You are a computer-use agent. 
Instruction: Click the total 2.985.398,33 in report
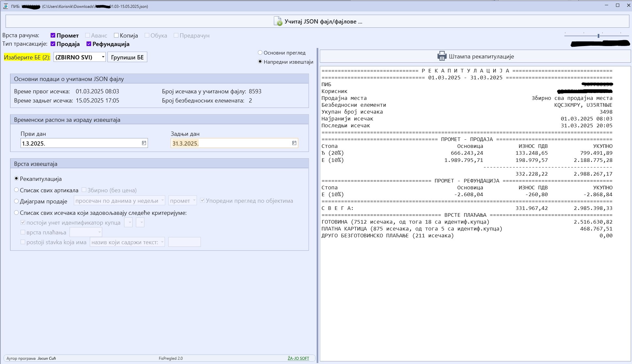tap(593, 208)
